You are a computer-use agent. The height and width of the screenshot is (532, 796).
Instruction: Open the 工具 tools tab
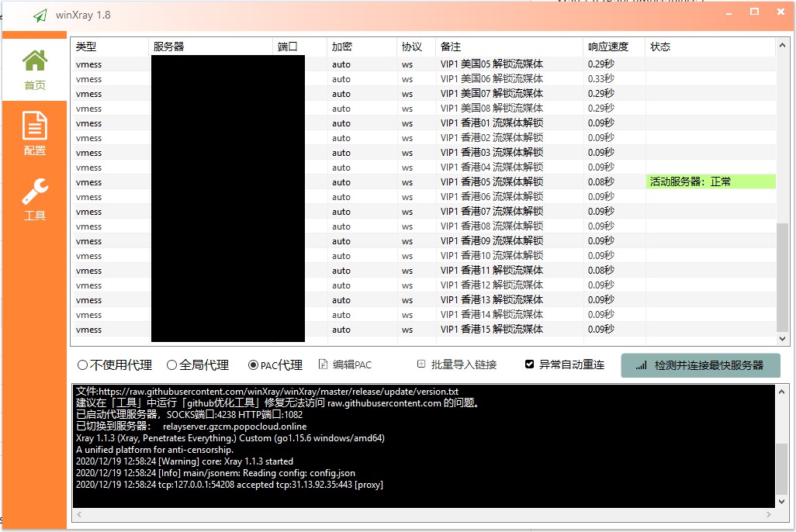tap(34, 199)
